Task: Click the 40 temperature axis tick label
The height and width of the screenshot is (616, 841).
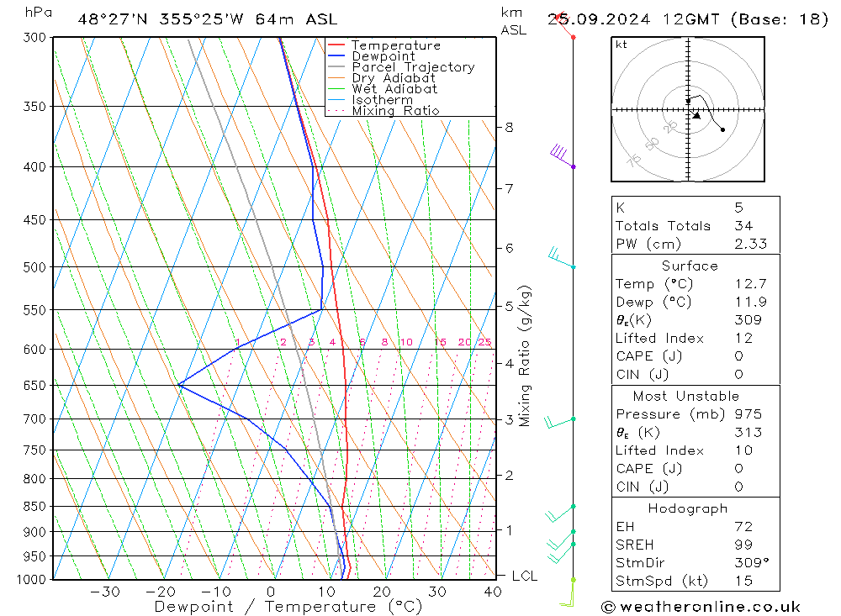Action: 493,592
